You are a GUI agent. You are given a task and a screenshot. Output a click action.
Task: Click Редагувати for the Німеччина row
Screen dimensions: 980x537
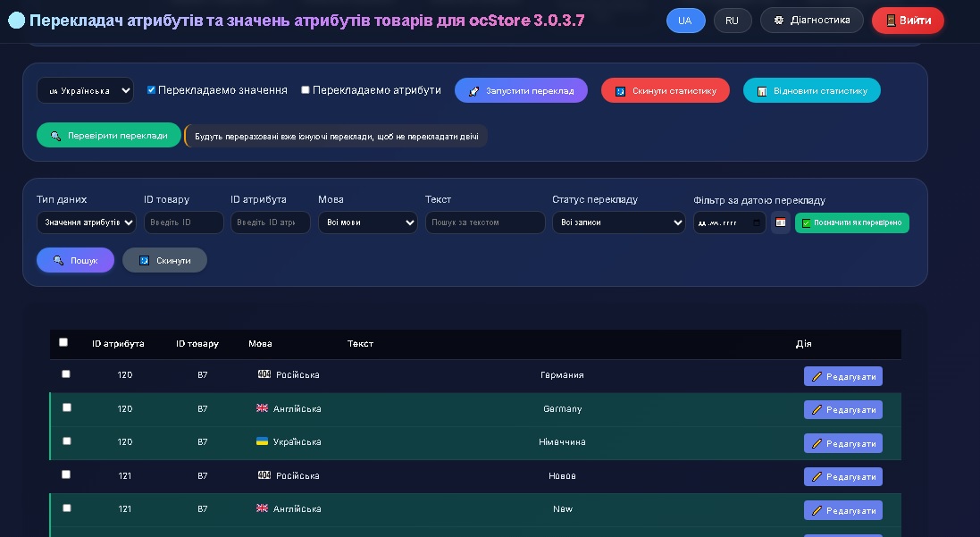[843, 443]
